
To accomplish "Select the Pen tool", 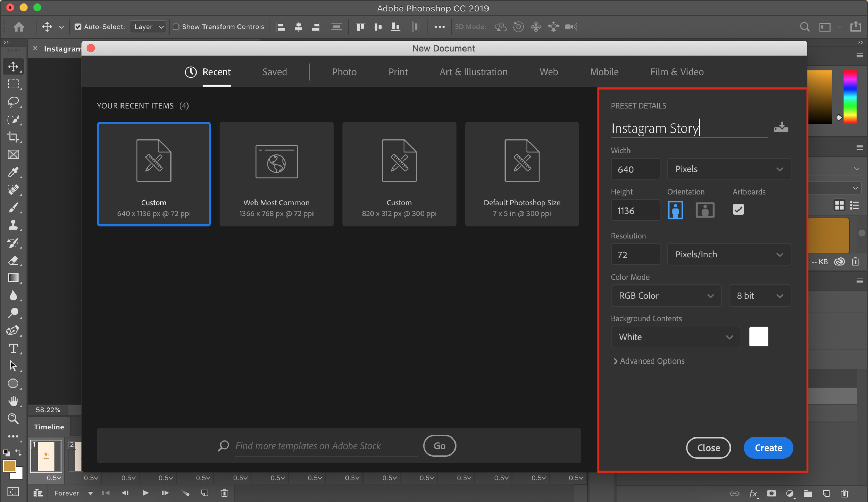I will [13, 331].
